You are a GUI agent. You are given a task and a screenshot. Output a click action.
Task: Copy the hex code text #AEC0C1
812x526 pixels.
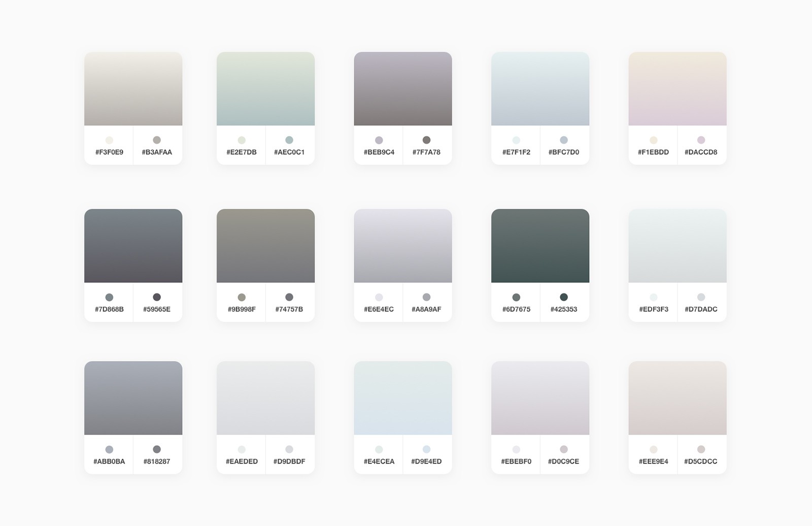coord(289,152)
